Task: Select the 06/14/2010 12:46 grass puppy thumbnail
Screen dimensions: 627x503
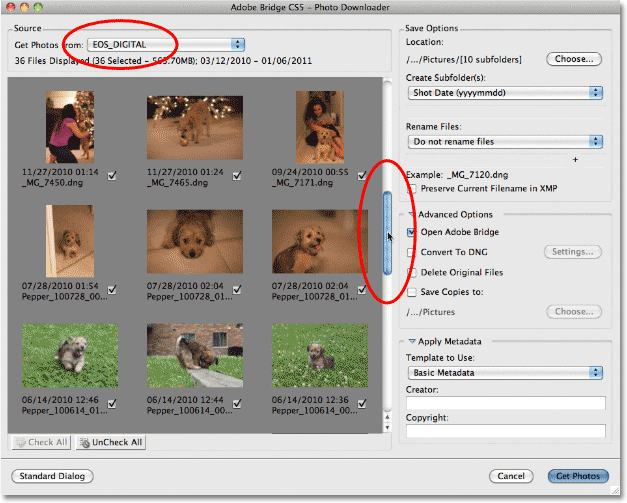Action: click(70, 355)
